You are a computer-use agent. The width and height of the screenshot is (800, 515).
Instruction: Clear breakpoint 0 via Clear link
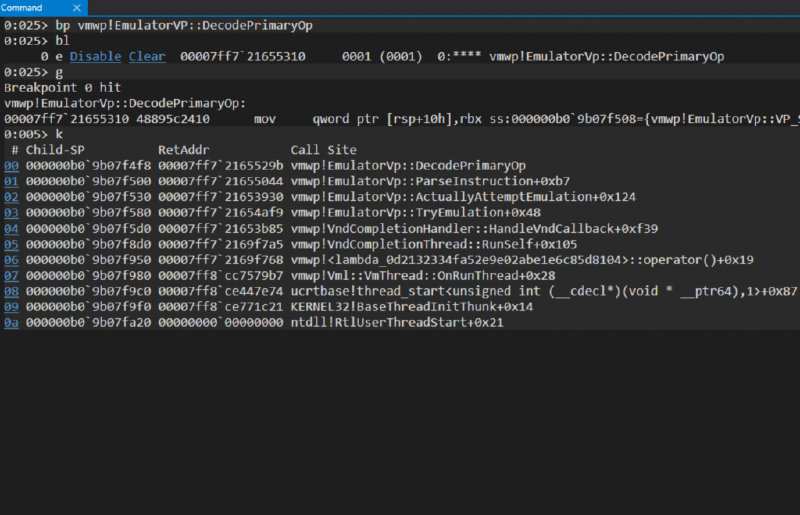[x=147, y=56]
